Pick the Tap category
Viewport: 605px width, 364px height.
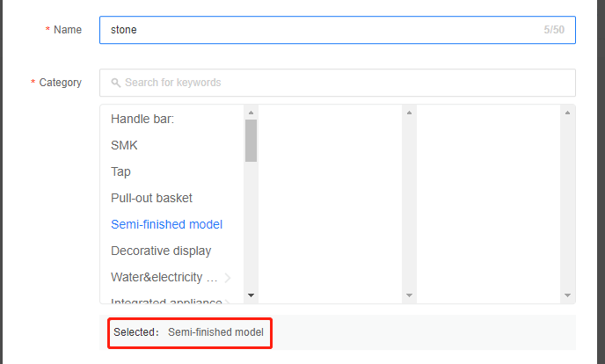coord(120,171)
